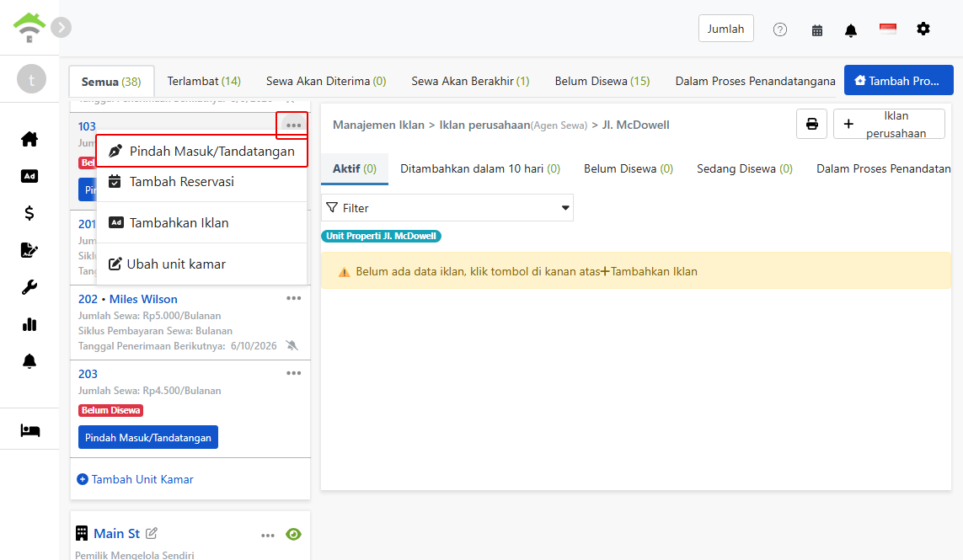This screenshot has width=963, height=560.
Task: Toggle the muted reminder bell on unit 202
Action: [292, 346]
